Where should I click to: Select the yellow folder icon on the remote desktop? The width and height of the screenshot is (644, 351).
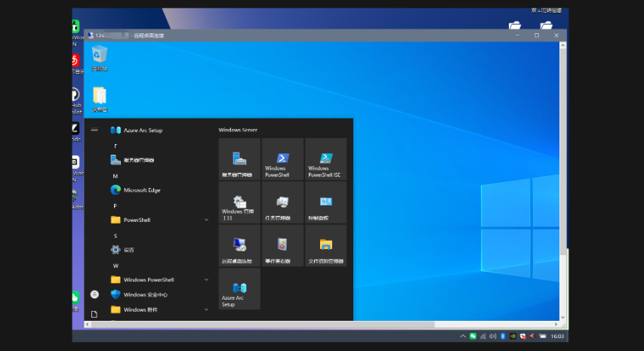pos(100,100)
